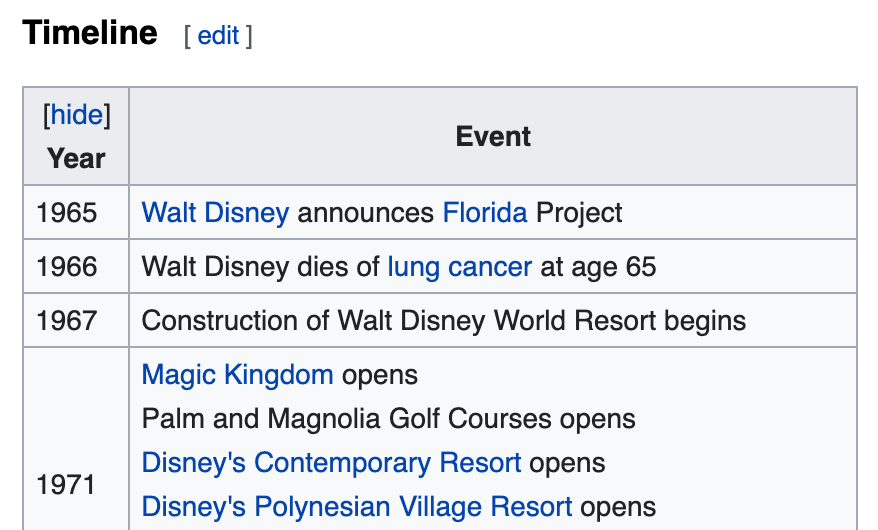The height and width of the screenshot is (530, 878).
Task: Click the edit link beside Timeline heading
Action: 218,36
